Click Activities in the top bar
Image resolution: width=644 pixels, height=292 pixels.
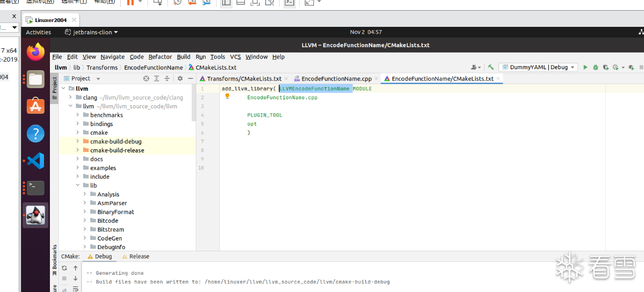39,32
